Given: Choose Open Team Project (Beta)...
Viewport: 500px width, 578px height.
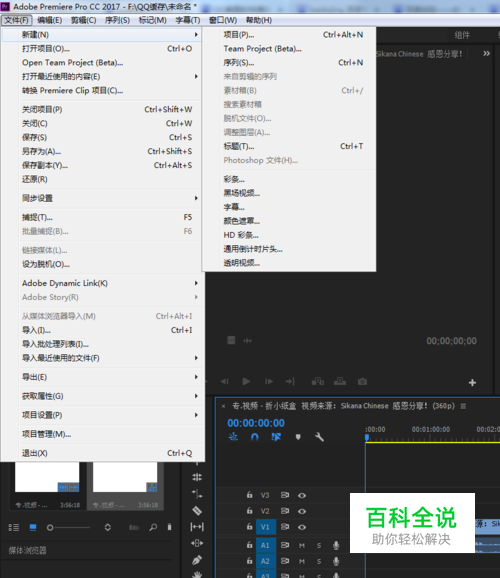Looking at the screenshot, I should point(101,63).
